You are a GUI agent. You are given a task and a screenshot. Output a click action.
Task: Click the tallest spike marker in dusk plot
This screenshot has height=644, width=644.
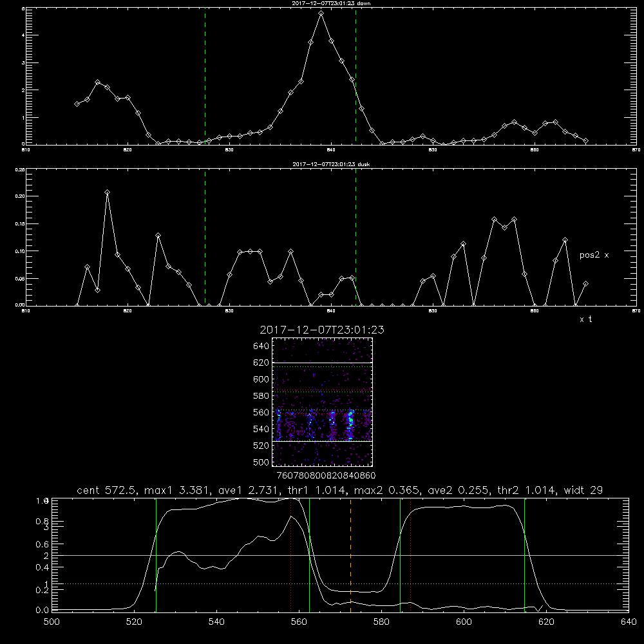107,192
